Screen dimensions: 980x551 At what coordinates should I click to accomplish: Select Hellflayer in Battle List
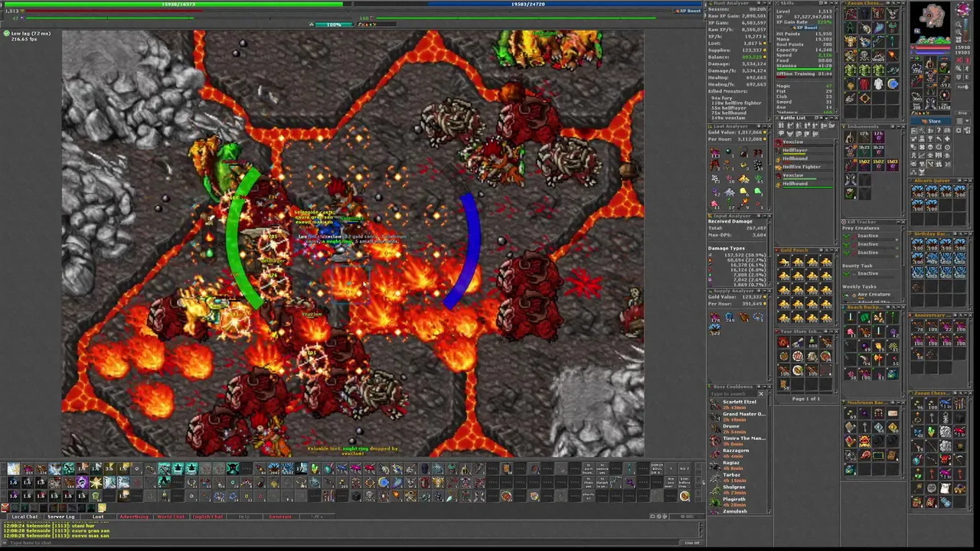pos(803,152)
